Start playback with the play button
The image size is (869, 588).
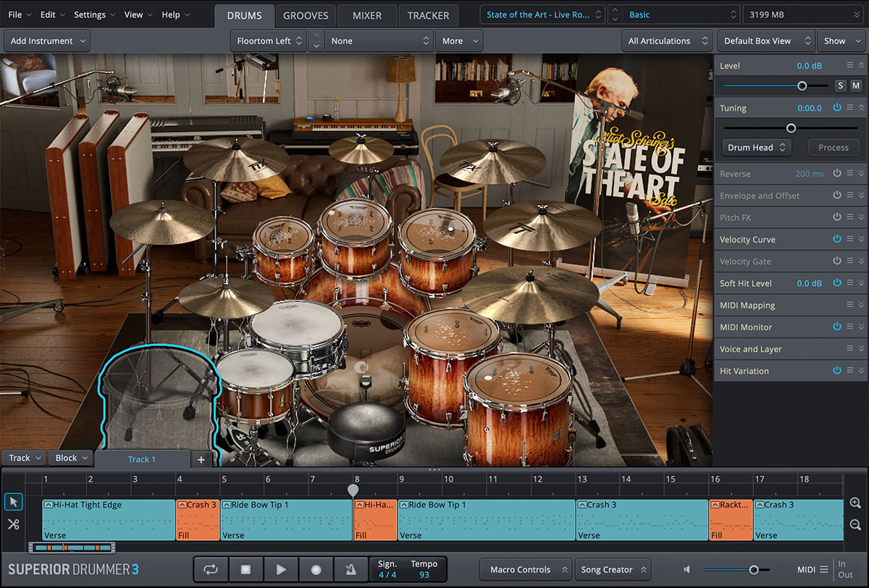281,570
